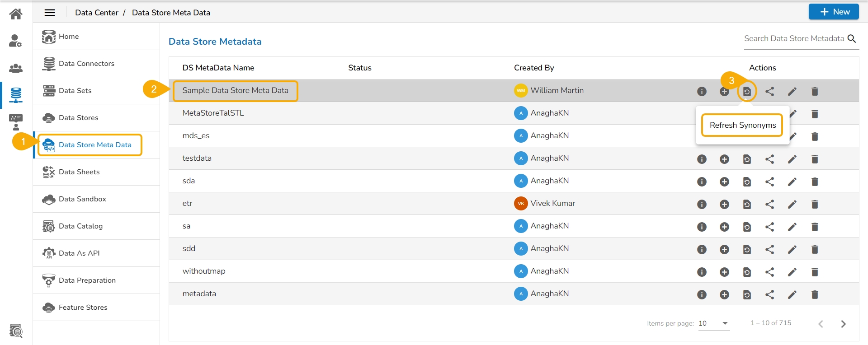The image size is (868, 345).
Task: Click the Refresh Synonyms tooltip option
Action: pyautogui.click(x=742, y=125)
